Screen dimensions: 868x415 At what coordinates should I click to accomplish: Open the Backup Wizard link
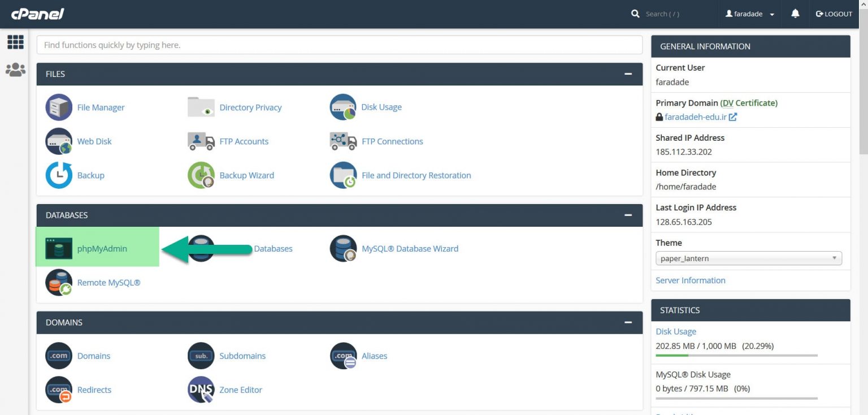tap(246, 175)
